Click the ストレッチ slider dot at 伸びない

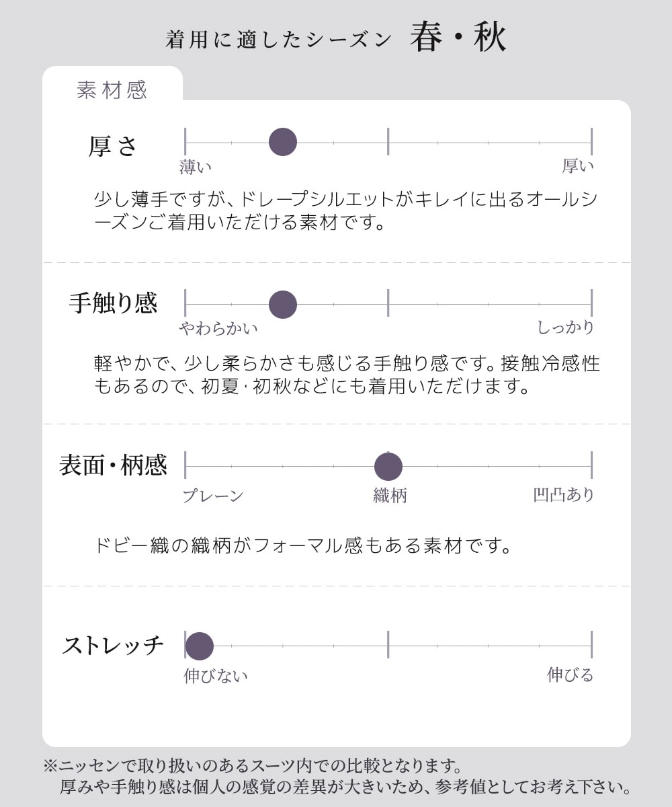(200, 646)
